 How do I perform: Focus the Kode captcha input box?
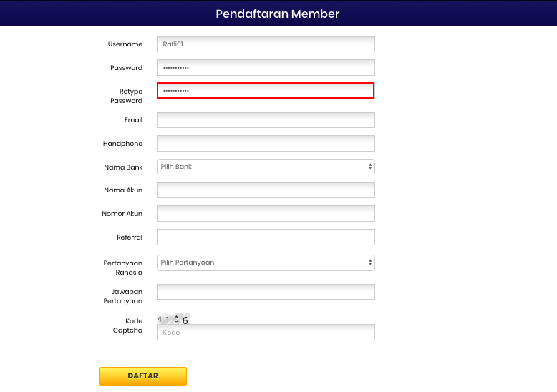[266, 333]
